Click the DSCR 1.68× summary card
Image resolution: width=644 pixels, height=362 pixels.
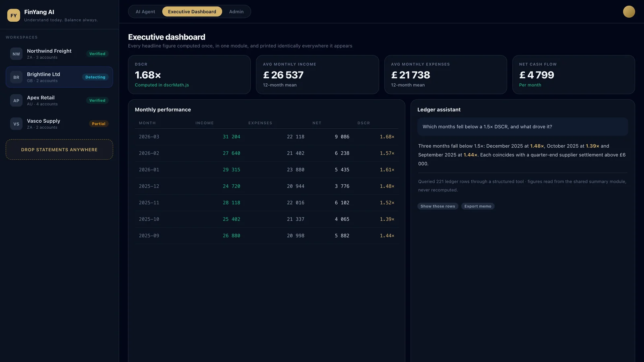[189, 75]
